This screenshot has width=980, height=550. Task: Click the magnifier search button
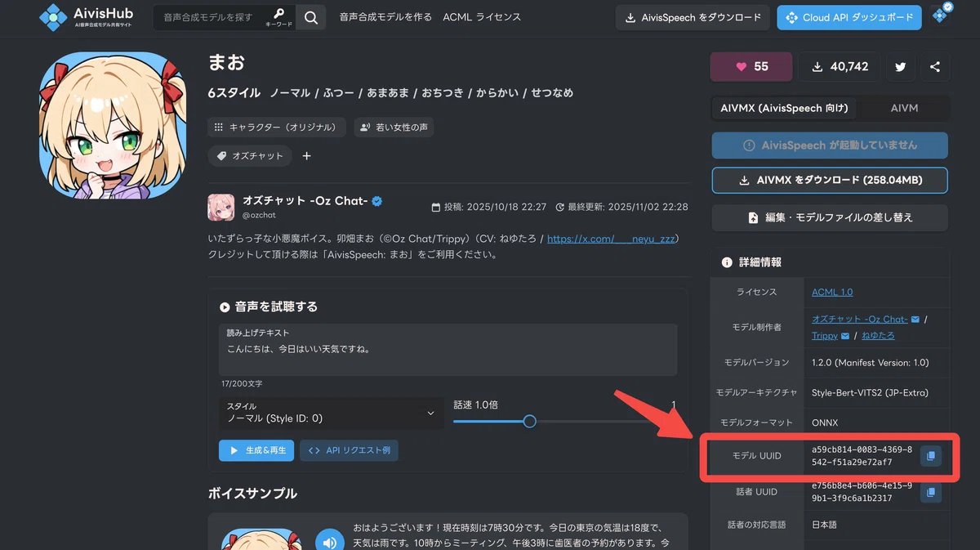(x=311, y=17)
